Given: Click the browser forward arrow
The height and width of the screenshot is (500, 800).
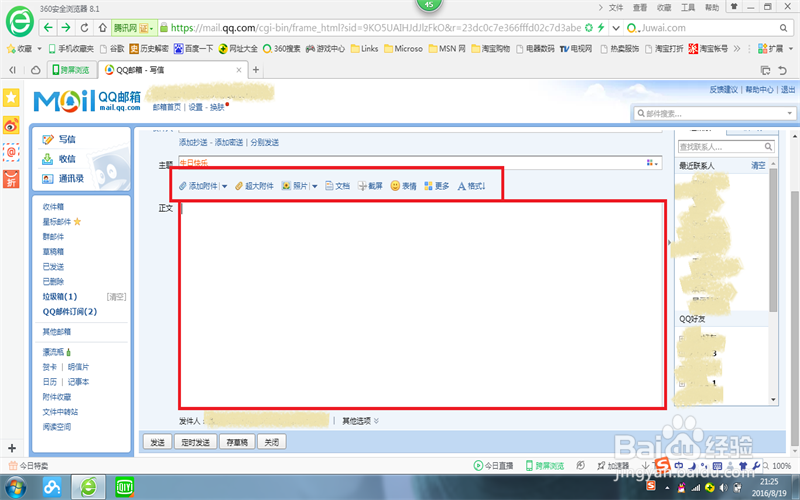Looking at the screenshot, I should 66,28.
